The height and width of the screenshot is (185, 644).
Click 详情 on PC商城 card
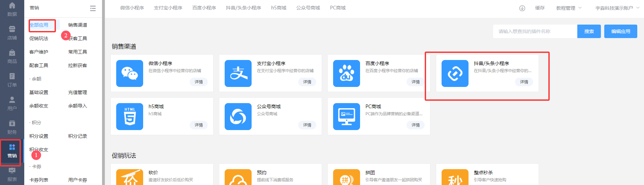click(416, 125)
